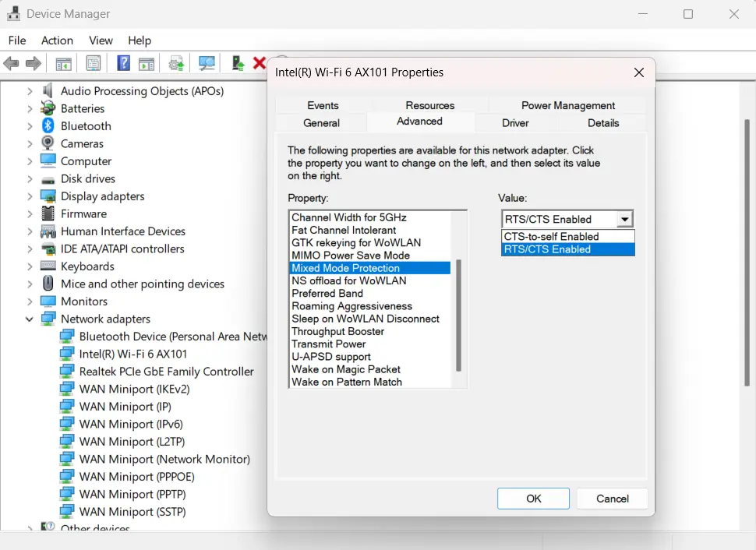Click the Firmware chip icon
Viewport: 756px width, 550px height.
click(x=48, y=213)
